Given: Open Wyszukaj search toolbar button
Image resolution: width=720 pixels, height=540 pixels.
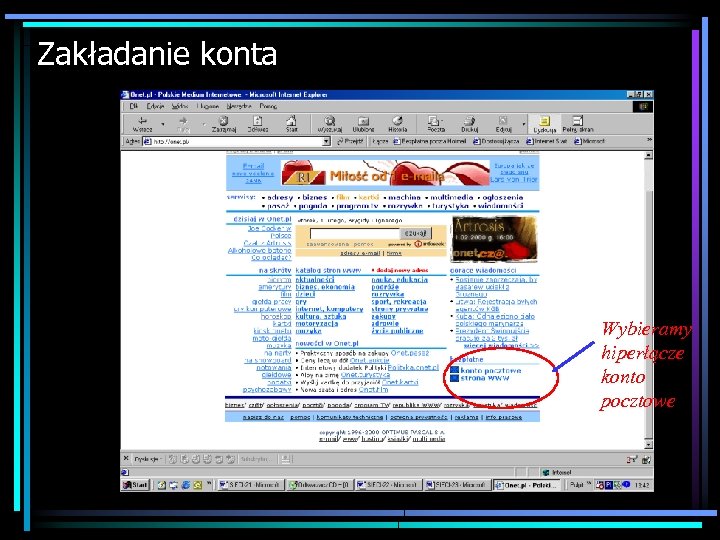Looking at the screenshot, I should [330, 124].
